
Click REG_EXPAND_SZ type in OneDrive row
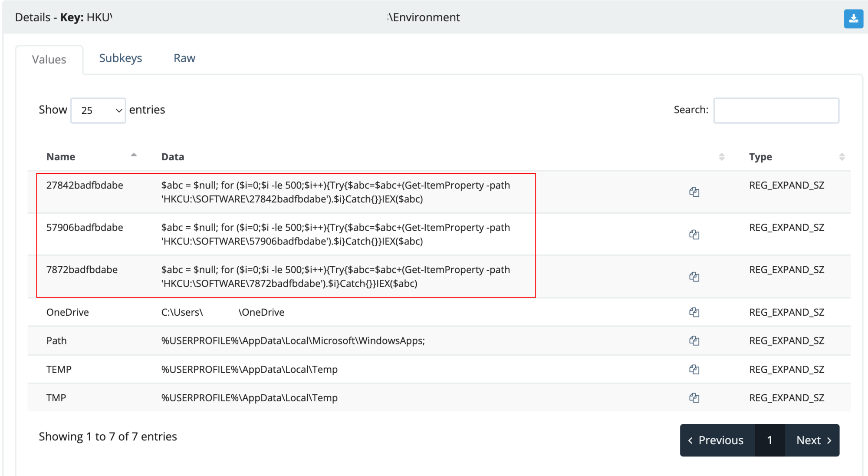coord(786,312)
